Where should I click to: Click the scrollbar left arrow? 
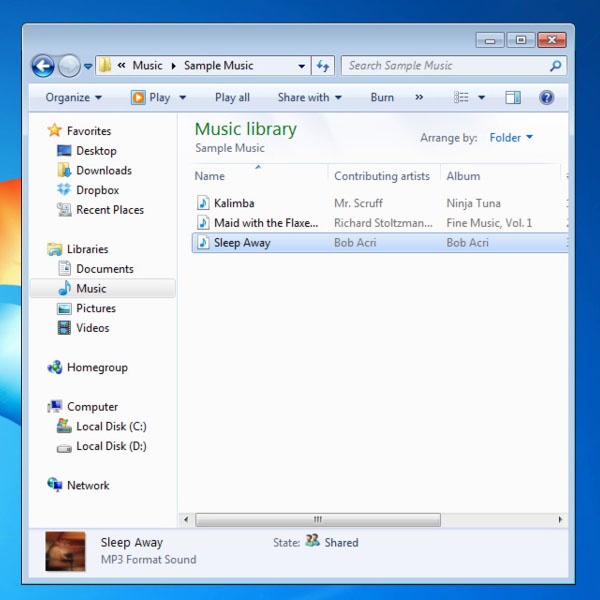[186, 520]
